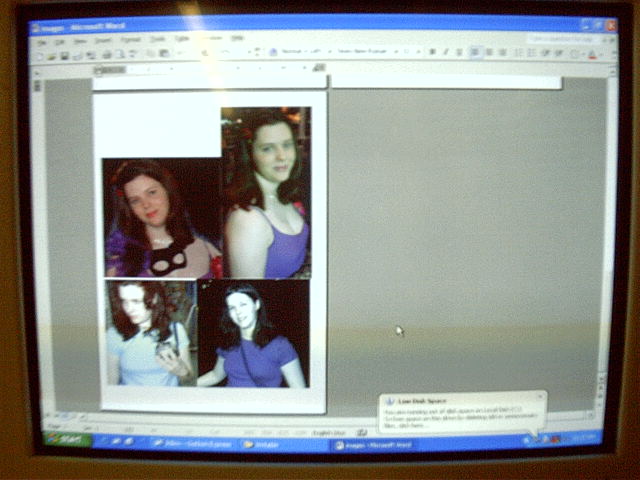Toggle Align Left paragraph alignment
The height and width of the screenshot is (480, 640).
pyautogui.click(x=475, y=52)
